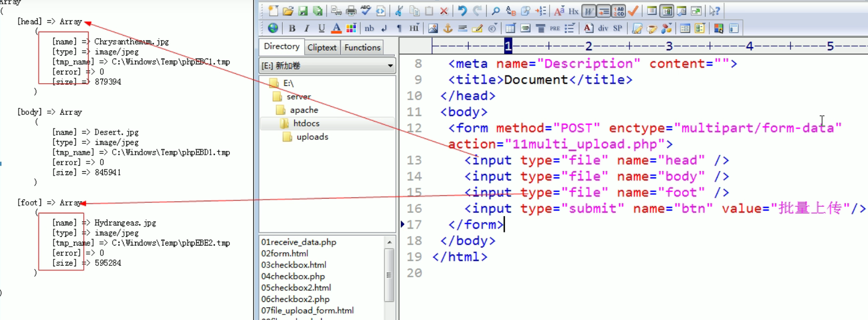
Task: Open 07file_upload_form.html file
Action: point(307,310)
